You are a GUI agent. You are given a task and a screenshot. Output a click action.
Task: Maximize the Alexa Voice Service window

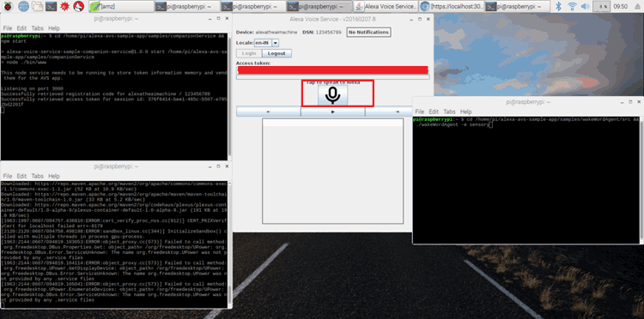(420, 19)
